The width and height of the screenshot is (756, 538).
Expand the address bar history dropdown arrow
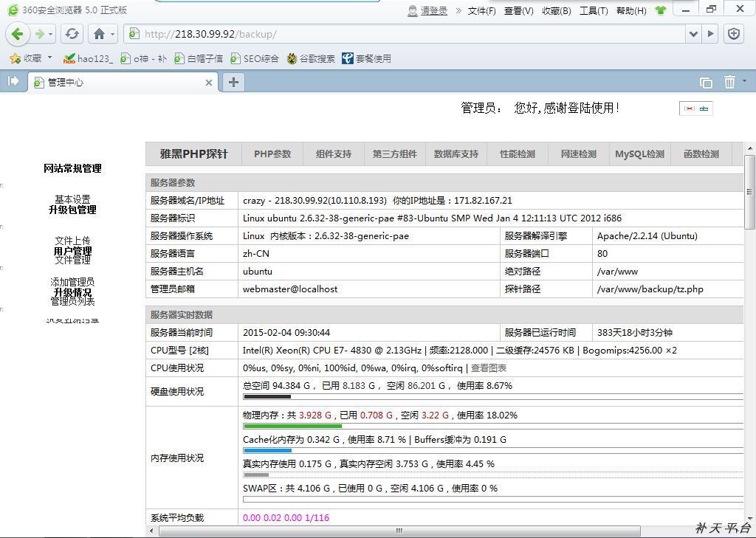click(x=693, y=34)
